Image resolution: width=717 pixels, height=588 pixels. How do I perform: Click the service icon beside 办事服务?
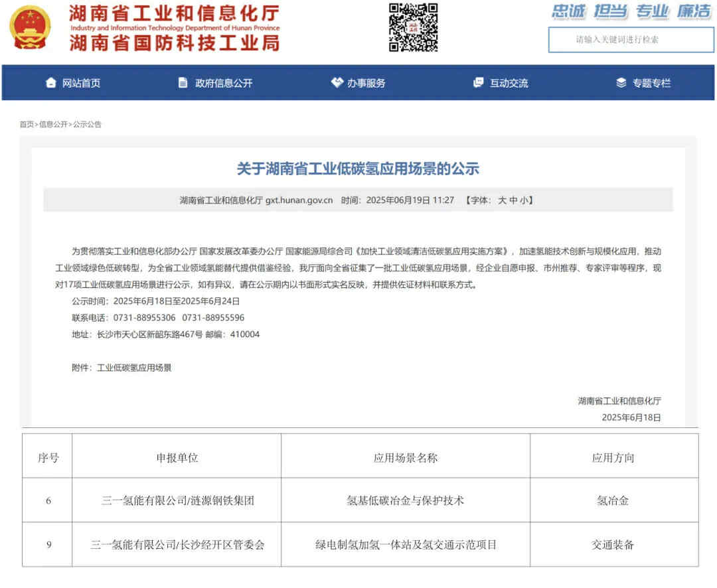[337, 82]
